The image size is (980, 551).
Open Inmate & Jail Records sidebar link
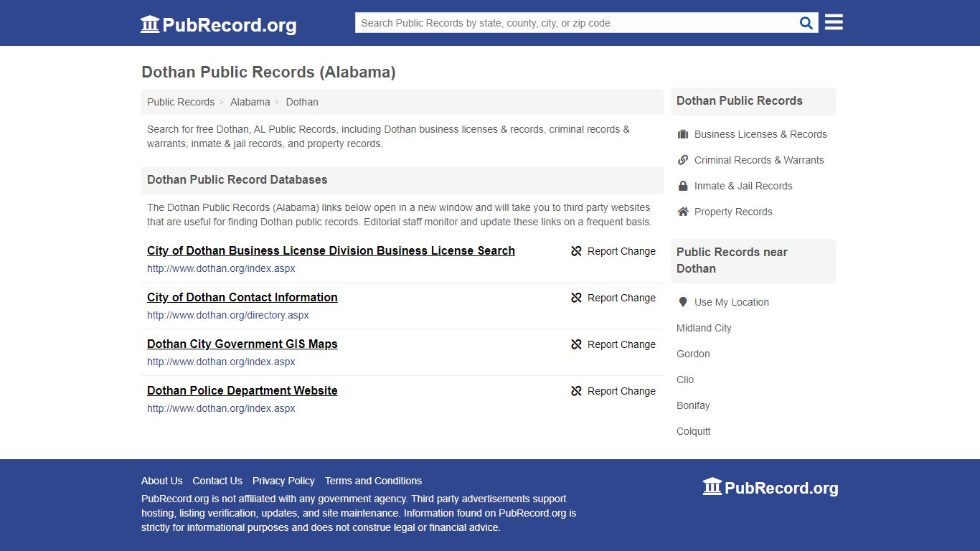743,186
